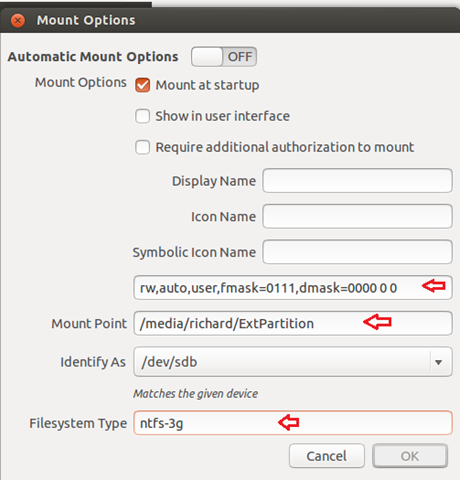This screenshot has width=460, height=480.
Task: Click the Filesystem Type field
Action: point(293,423)
